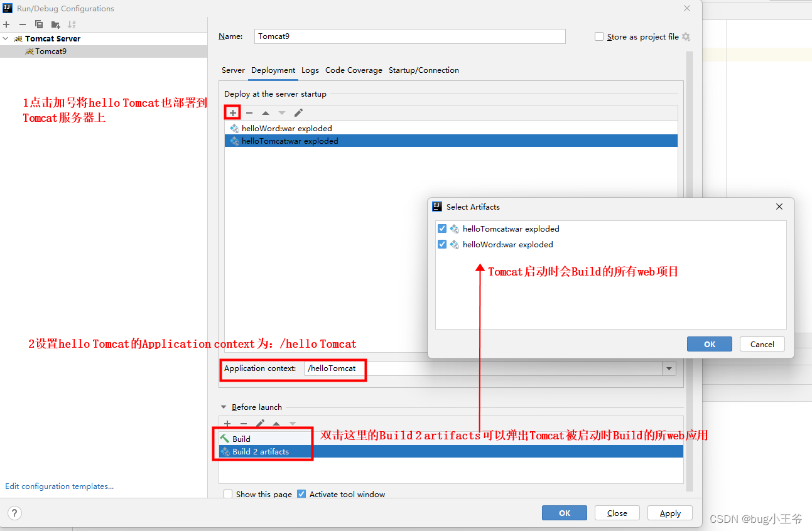
Task: Click the plus icon under Before launch
Action: [227, 424]
